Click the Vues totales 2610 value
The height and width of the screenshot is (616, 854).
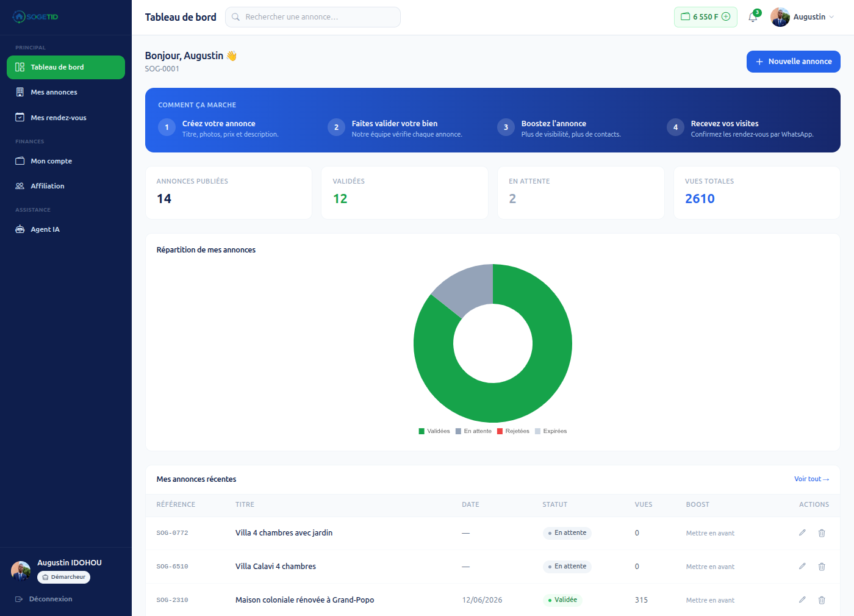pyautogui.click(x=700, y=199)
